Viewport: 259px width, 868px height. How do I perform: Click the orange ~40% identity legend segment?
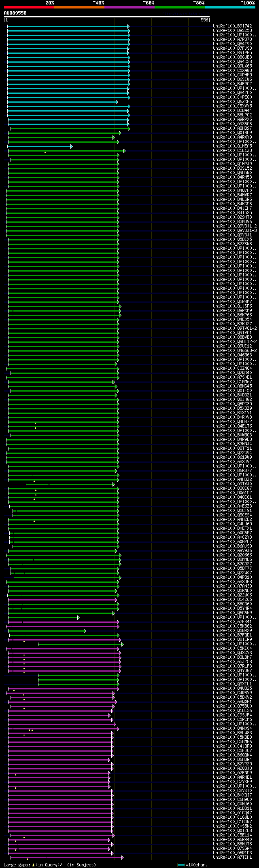click(79, 7)
